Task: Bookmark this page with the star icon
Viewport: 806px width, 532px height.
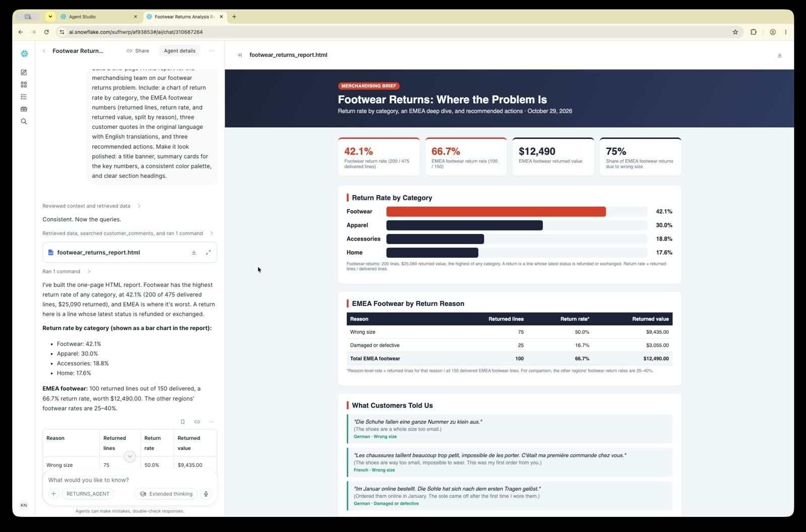Action: [735, 32]
